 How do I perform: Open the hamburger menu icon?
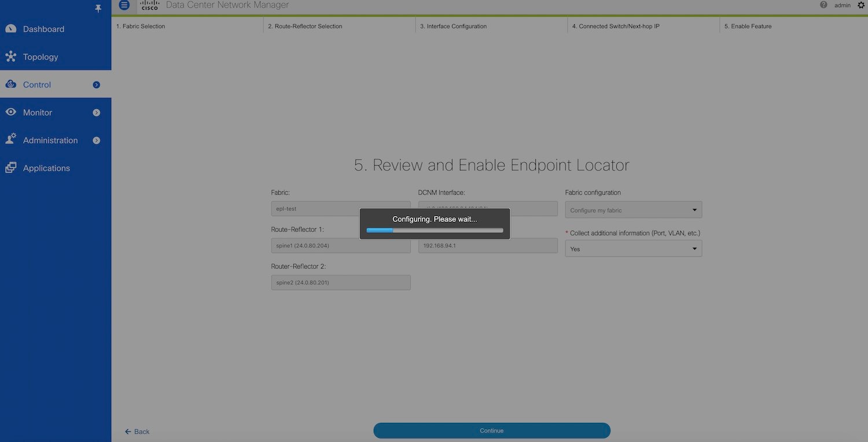(x=124, y=5)
